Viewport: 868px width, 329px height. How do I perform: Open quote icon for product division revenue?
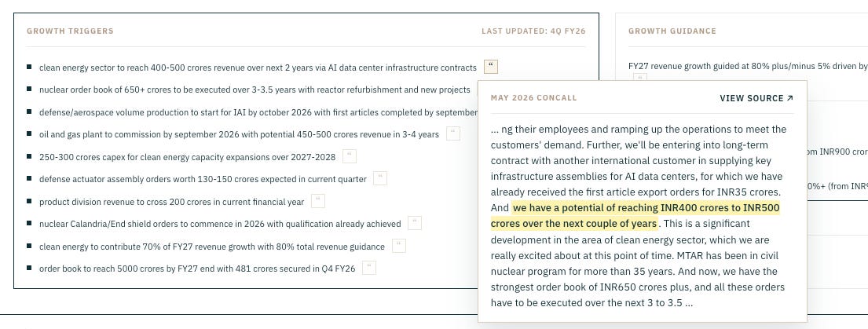318,201
